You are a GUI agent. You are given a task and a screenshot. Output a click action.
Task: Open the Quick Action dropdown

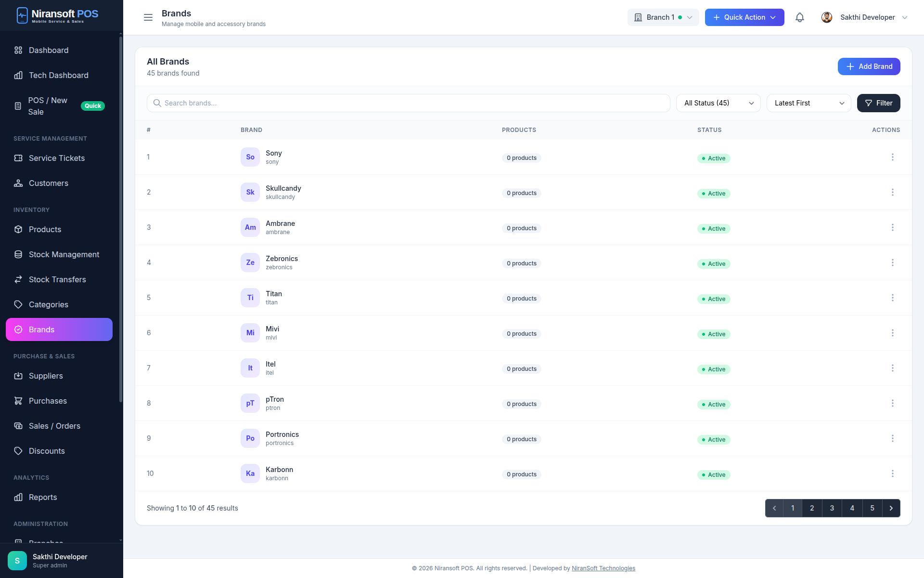point(744,17)
